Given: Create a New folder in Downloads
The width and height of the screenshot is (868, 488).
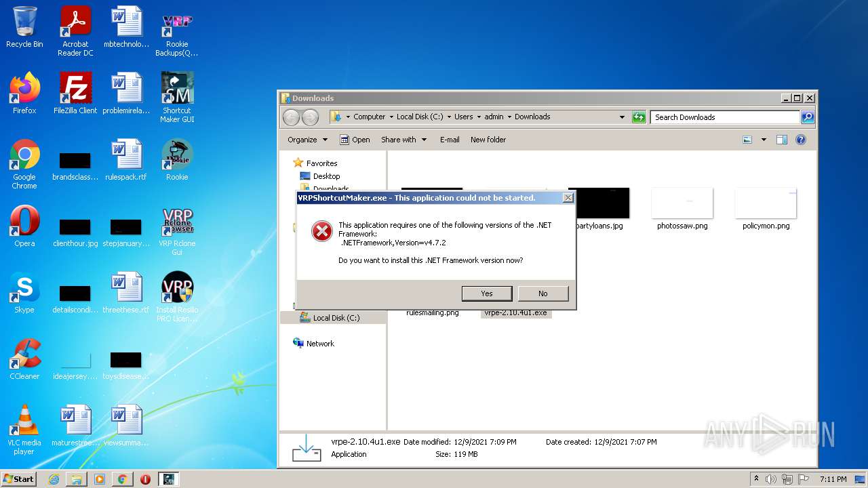Looking at the screenshot, I should tap(488, 140).
